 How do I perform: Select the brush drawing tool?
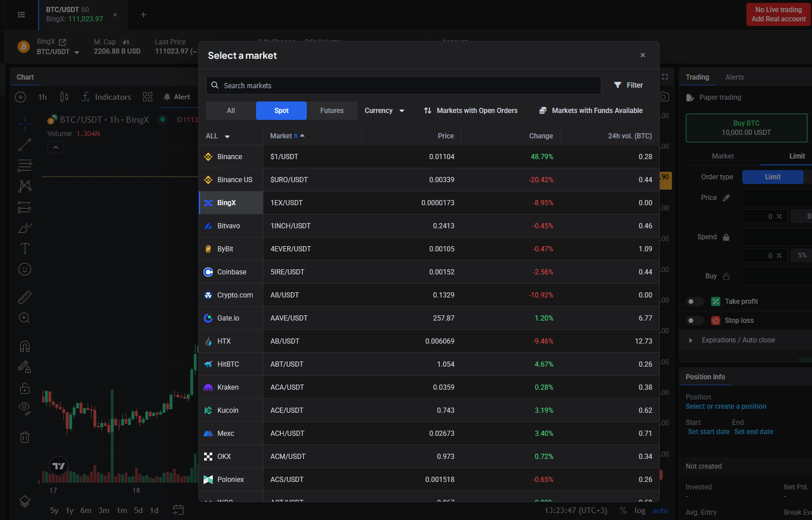25,228
